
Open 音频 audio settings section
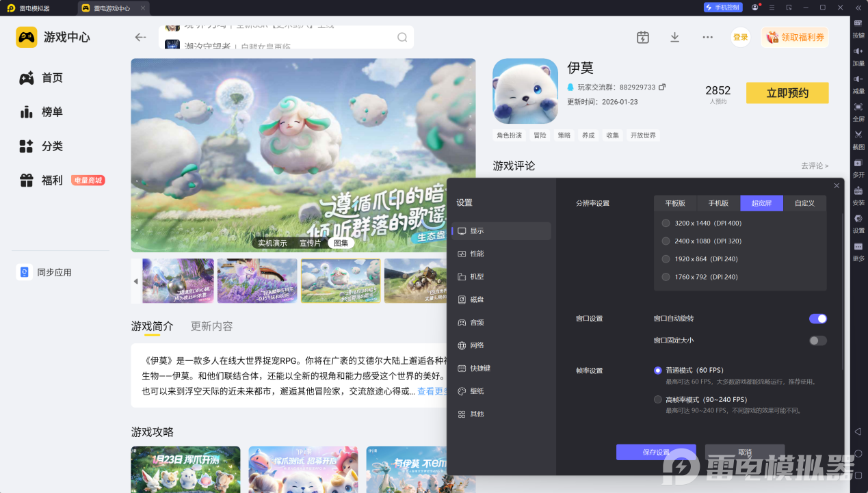tap(501, 323)
